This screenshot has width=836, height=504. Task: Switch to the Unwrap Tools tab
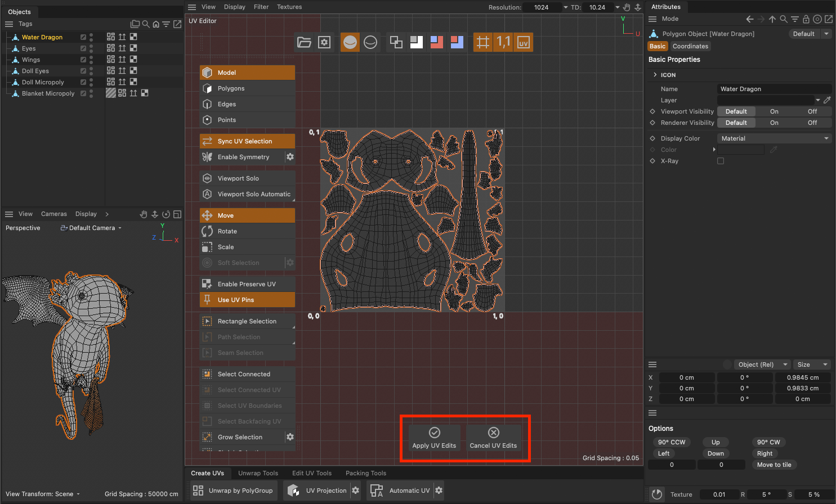pos(258,473)
